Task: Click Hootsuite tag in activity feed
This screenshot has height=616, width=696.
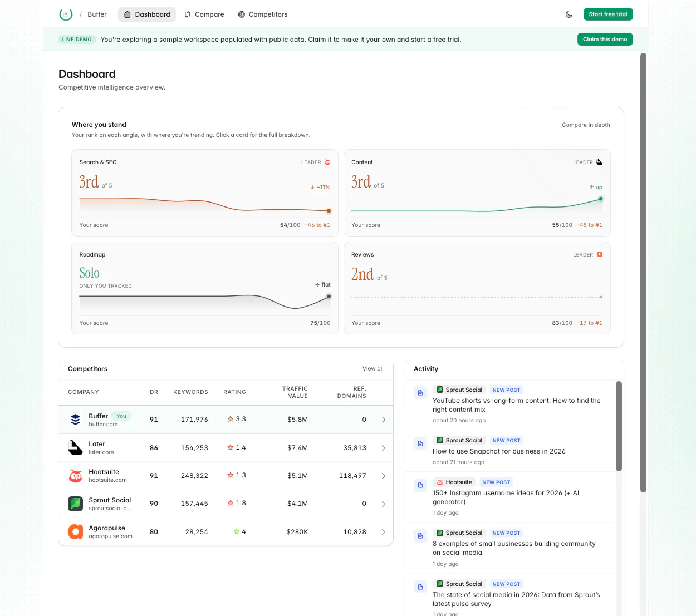Action: pyautogui.click(x=454, y=482)
